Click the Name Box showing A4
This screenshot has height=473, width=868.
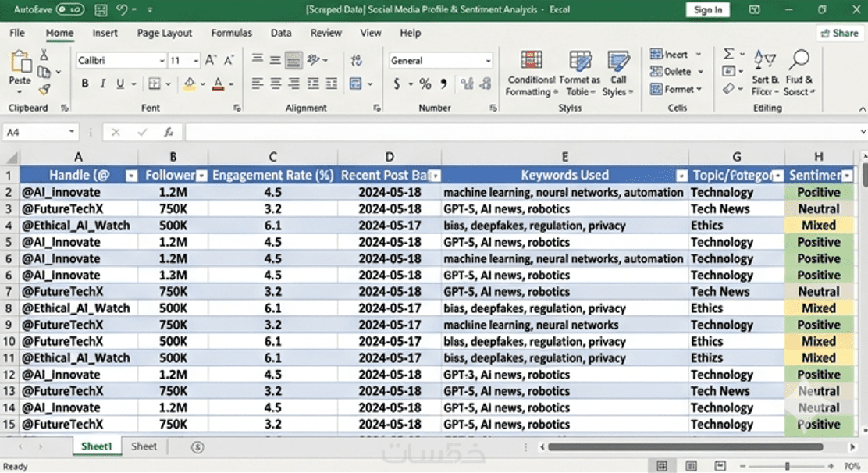[40, 132]
